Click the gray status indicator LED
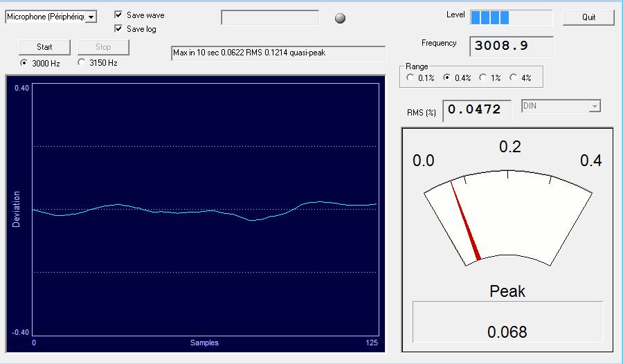Image resolution: width=623 pixels, height=364 pixels. (x=340, y=19)
